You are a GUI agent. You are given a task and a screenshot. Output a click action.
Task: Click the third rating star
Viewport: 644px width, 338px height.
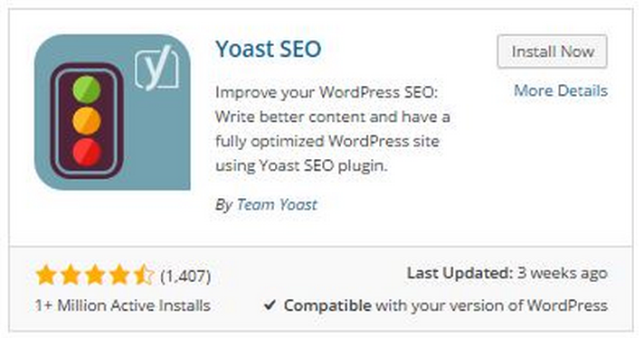94,275
